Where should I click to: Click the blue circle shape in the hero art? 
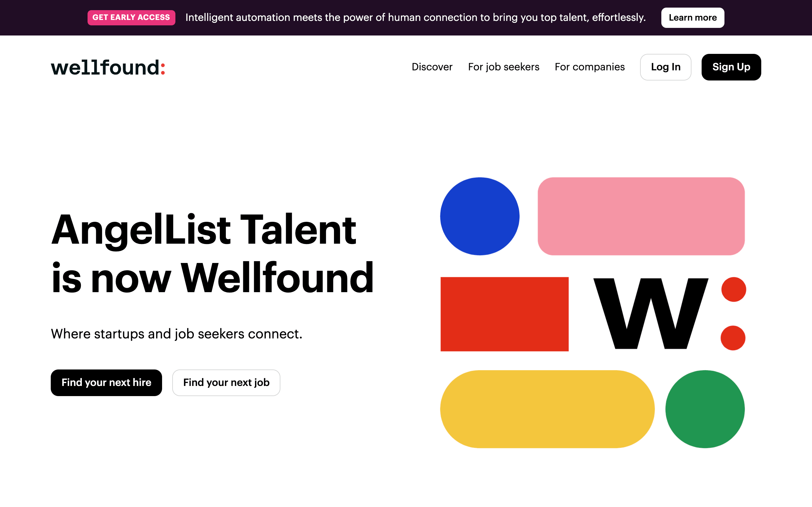point(480,216)
